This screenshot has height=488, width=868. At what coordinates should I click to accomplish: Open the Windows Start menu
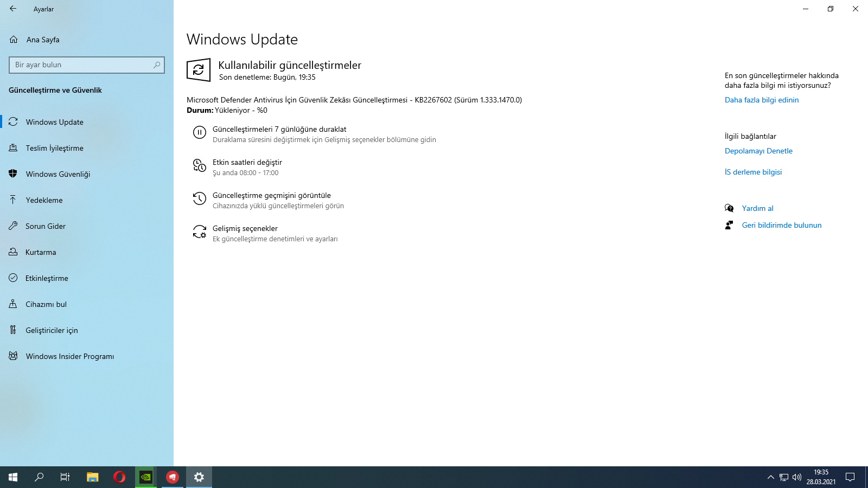pos(13,477)
